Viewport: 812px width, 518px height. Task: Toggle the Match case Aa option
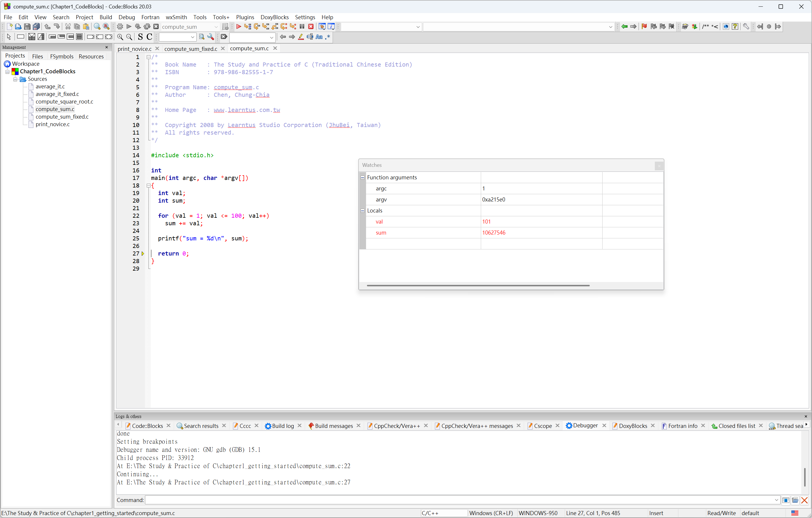(x=319, y=37)
